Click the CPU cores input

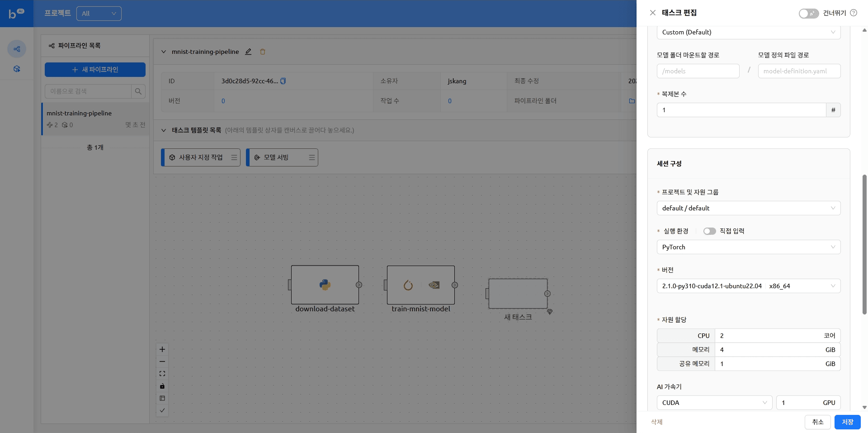click(x=778, y=336)
